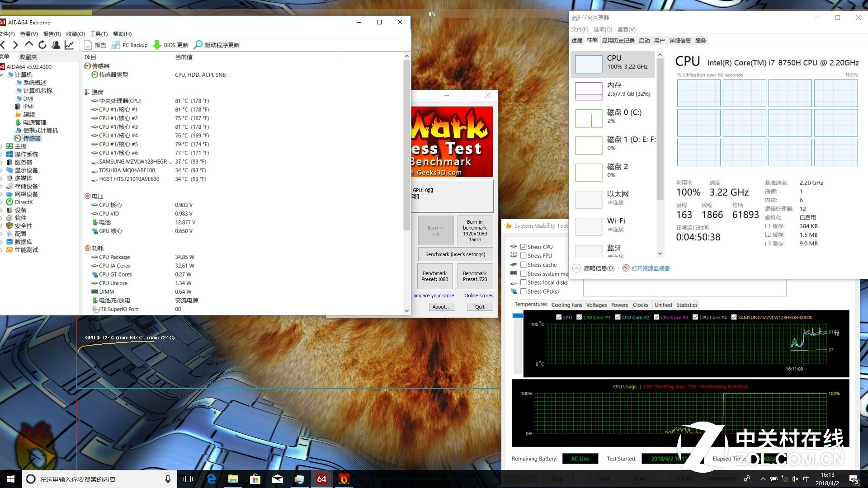Click the BIOS 更新 green arrow icon

coord(157,45)
